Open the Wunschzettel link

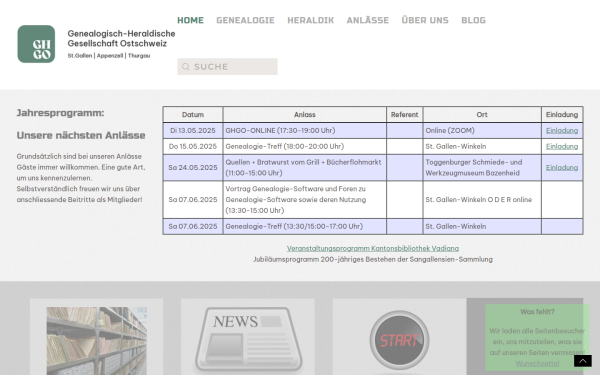click(x=537, y=364)
